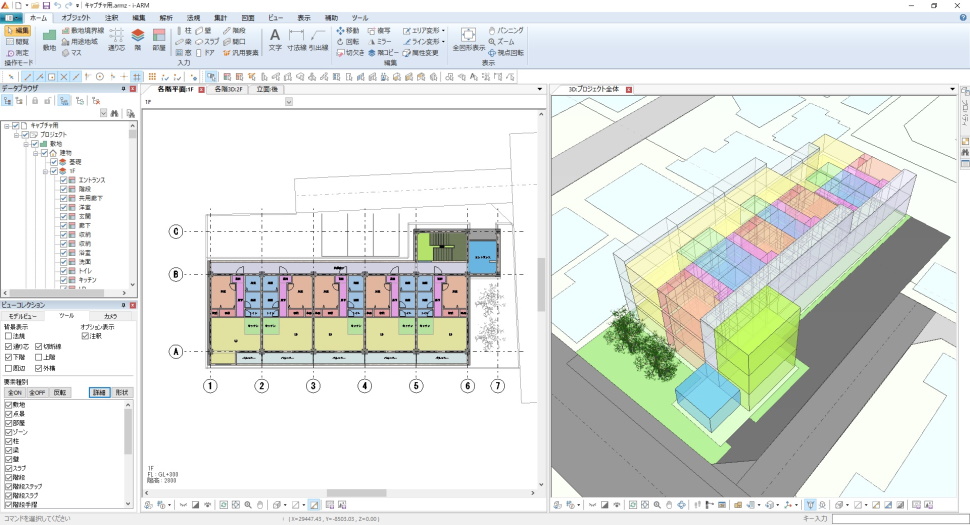This screenshot has width=970, height=525.
Task: Uncheck the エントランス item checkbox in tree
Action: click(64, 180)
